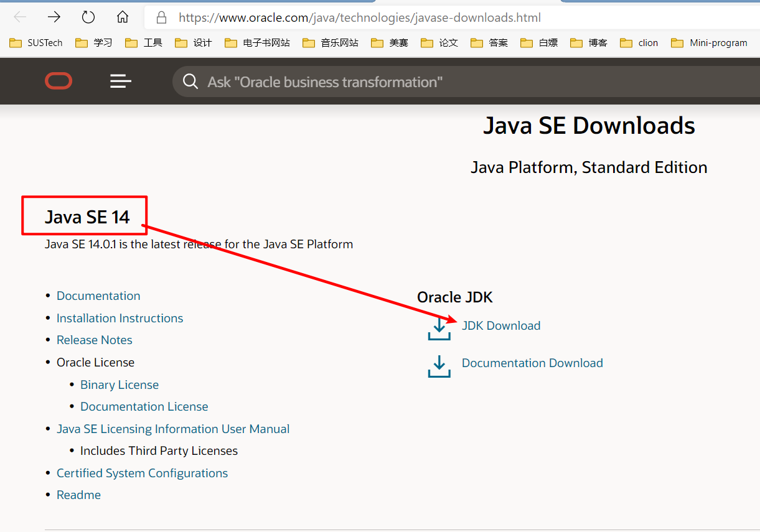Click the padlock site security icon
Viewport: 760px width, 532px height.
pyautogui.click(x=162, y=17)
